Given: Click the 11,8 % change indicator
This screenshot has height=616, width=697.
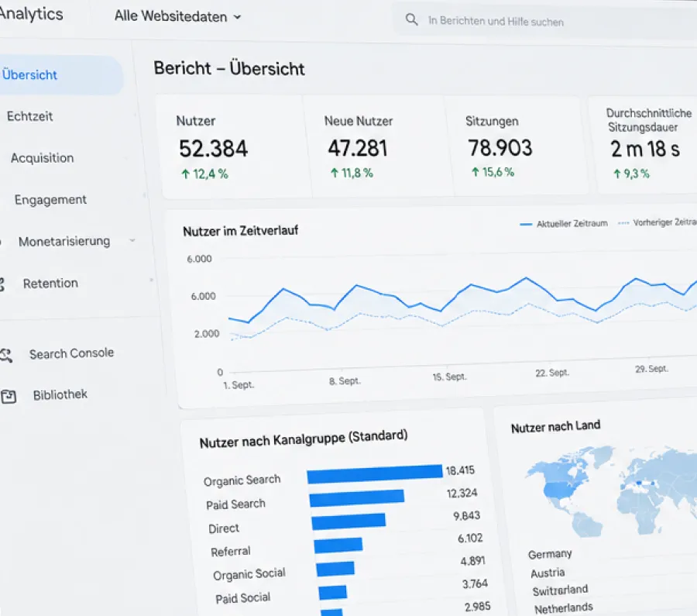Looking at the screenshot, I should [352, 173].
